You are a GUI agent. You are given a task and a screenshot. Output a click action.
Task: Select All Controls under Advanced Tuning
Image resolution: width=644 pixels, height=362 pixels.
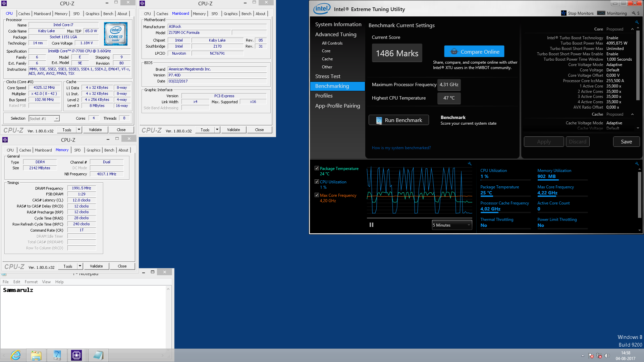[x=332, y=43]
